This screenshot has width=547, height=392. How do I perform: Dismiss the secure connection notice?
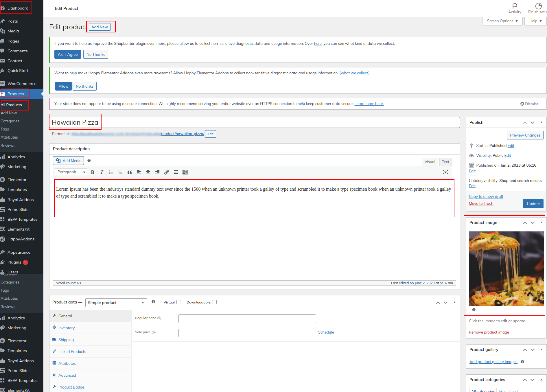pyautogui.click(x=529, y=104)
